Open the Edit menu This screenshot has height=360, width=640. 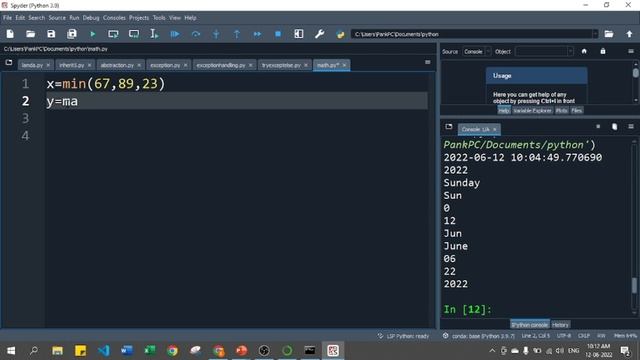(20, 18)
